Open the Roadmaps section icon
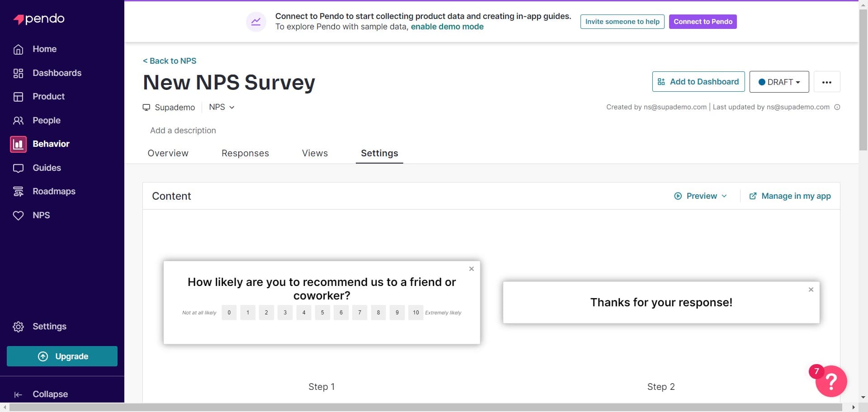This screenshot has height=412, width=868. point(18,191)
